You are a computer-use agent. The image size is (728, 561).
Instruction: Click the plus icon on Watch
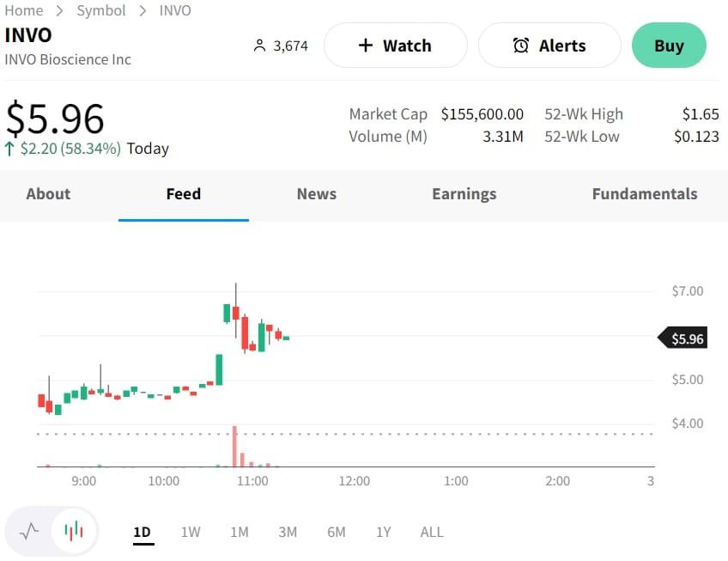pos(366,46)
